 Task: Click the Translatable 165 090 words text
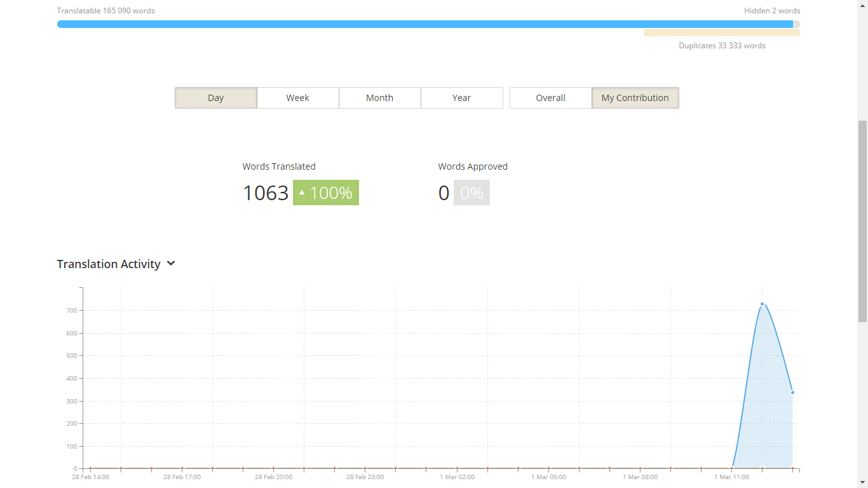[106, 11]
